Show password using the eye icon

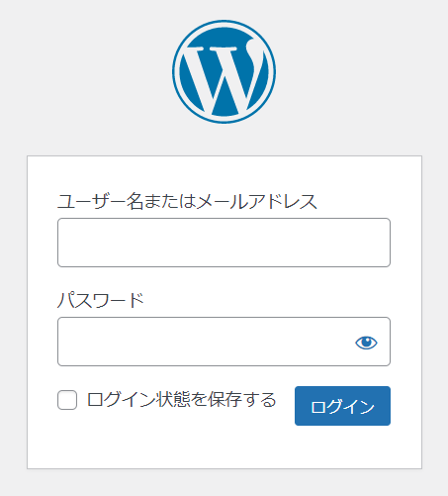[x=366, y=343]
